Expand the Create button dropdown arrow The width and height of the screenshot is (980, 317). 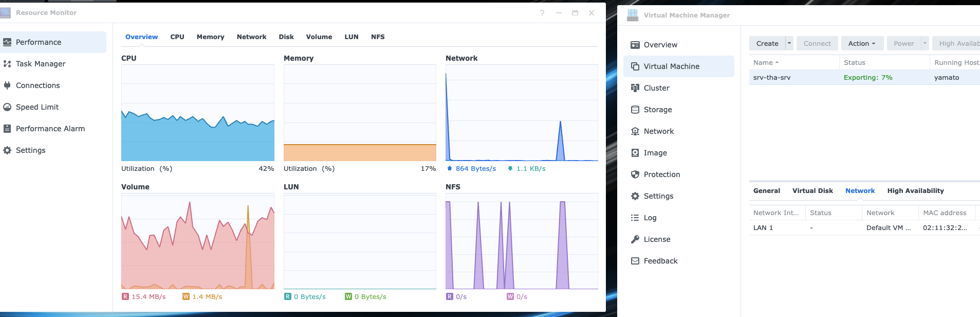pos(789,43)
